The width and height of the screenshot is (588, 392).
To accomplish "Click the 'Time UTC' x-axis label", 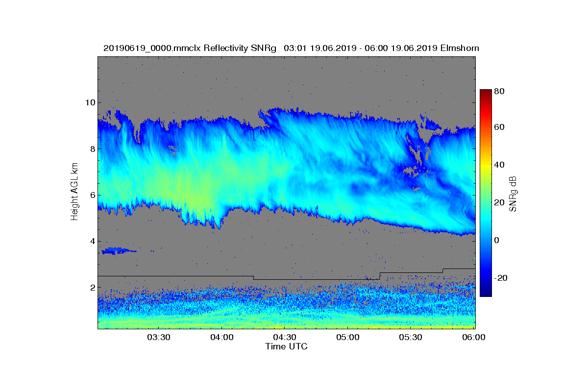I will 287,346.
